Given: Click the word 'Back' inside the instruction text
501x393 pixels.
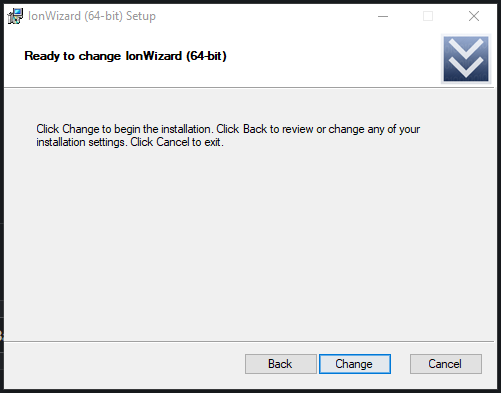Looking at the screenshot, I should (x=255, y=129).
